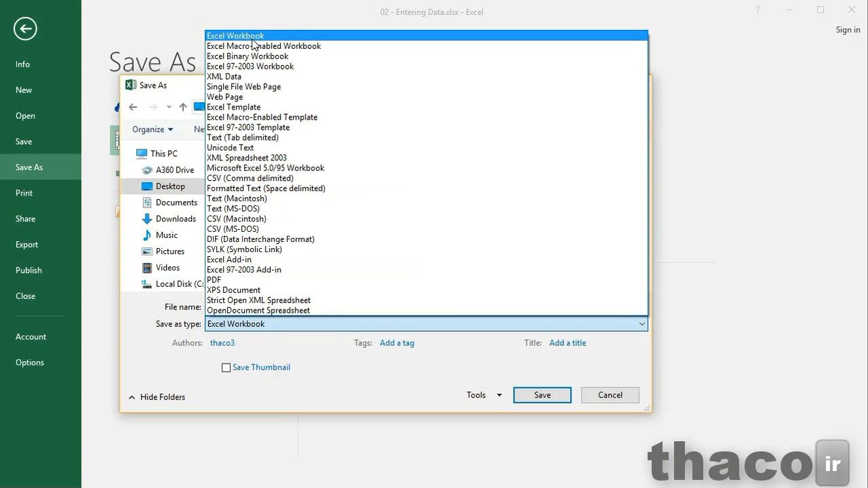Toggle the Save Thumbnail checkbox
The image size is (868, 488).
(227, 368)
